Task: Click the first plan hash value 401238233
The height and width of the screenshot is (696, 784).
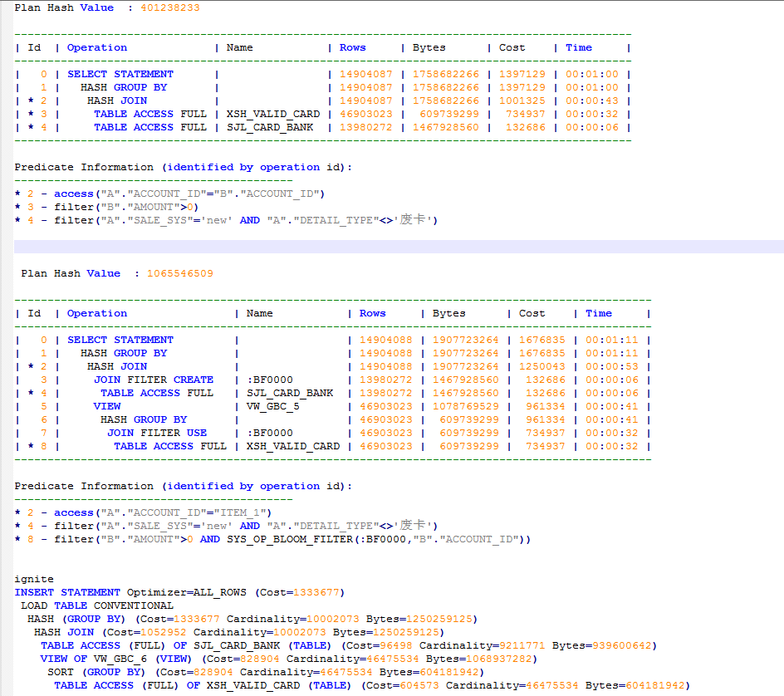Action: tap(170, 7)
